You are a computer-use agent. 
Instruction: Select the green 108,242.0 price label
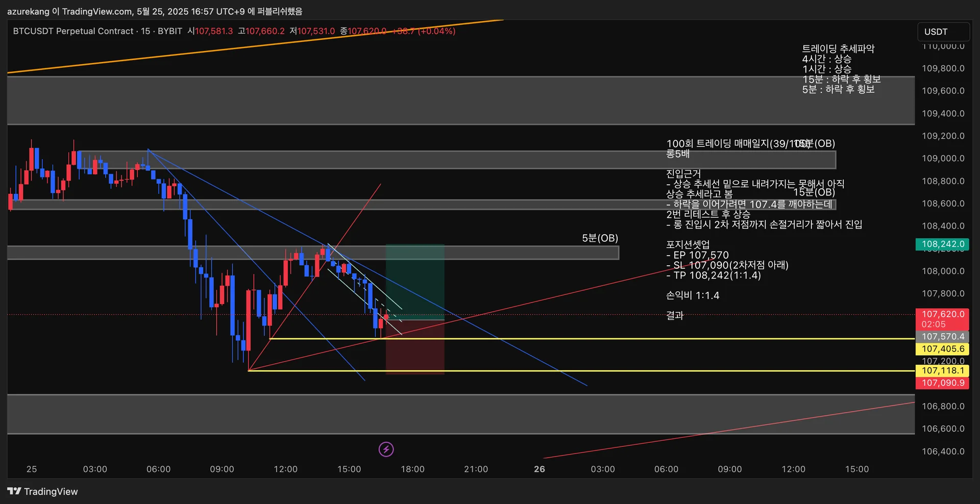[942, 244]
